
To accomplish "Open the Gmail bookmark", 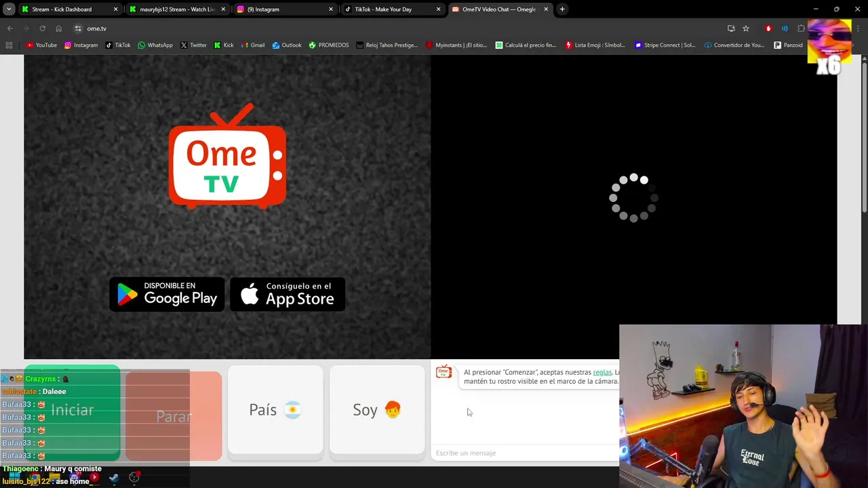I will (253, 45).
